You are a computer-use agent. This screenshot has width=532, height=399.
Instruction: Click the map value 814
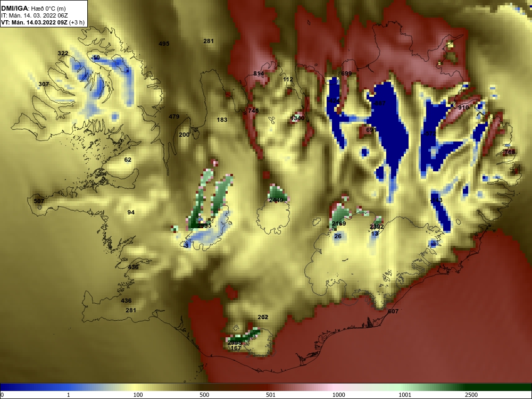pos(259,73)
